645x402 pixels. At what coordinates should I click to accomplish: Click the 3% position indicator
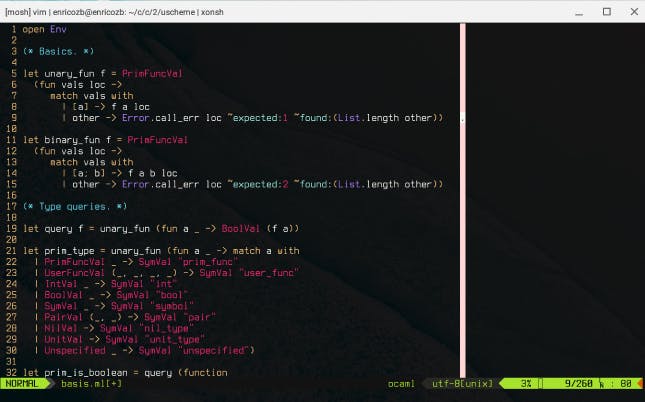click(x=526, y=383)
